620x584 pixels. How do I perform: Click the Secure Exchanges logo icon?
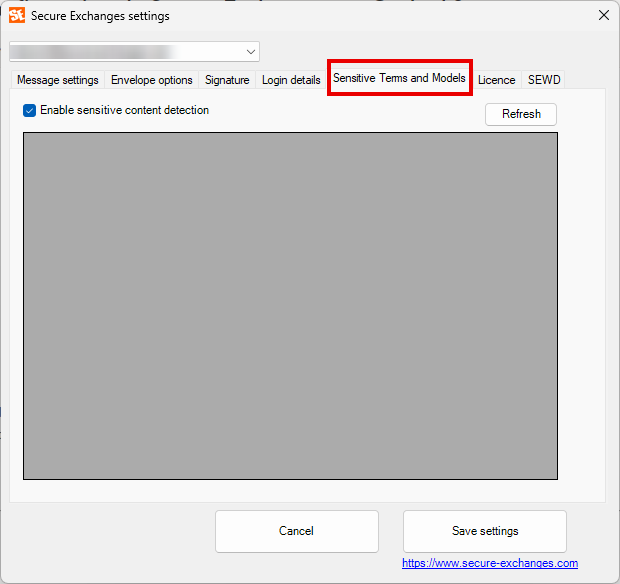click(17, 15)
